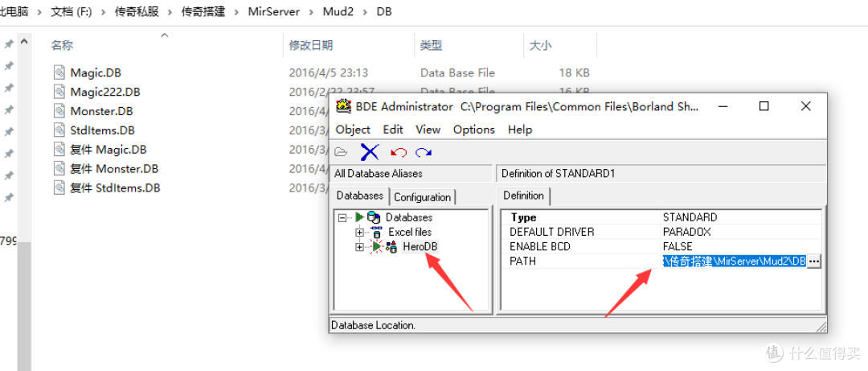Sort files by the 修改日期 column header
The width and height of the screenshot is (868, 371).
[311, 46]
